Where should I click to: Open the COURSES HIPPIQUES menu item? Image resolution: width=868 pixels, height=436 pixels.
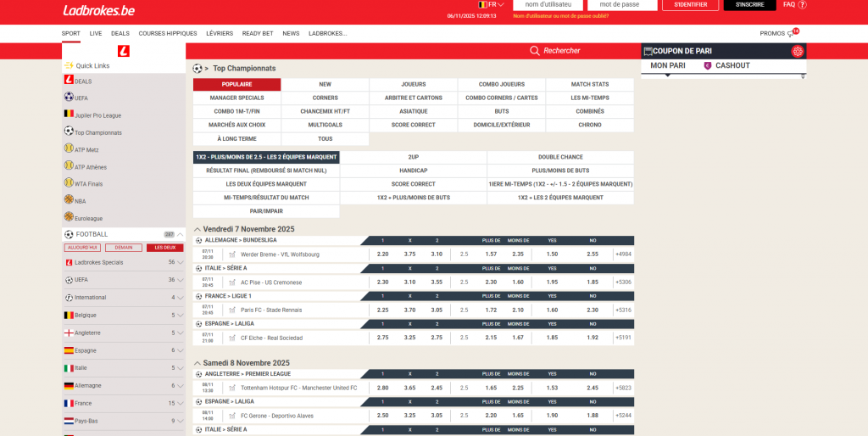(x=168, y=33)
